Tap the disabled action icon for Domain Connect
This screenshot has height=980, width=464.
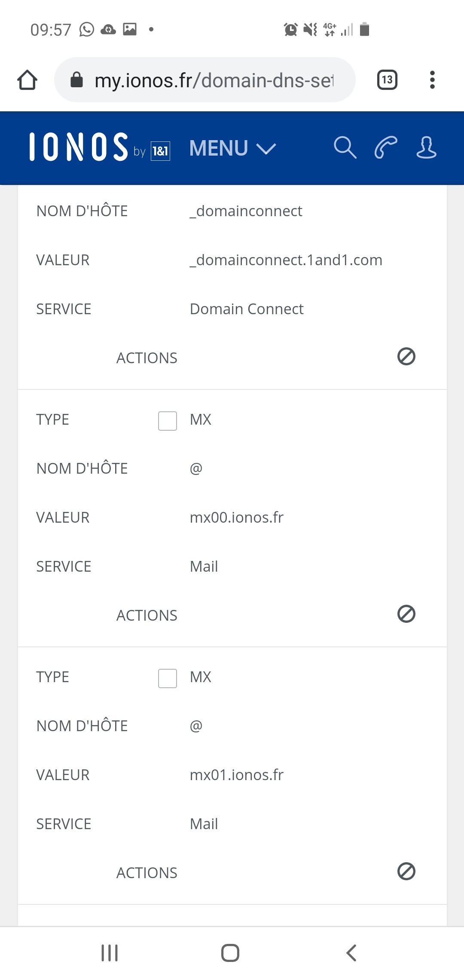[406, 357]
